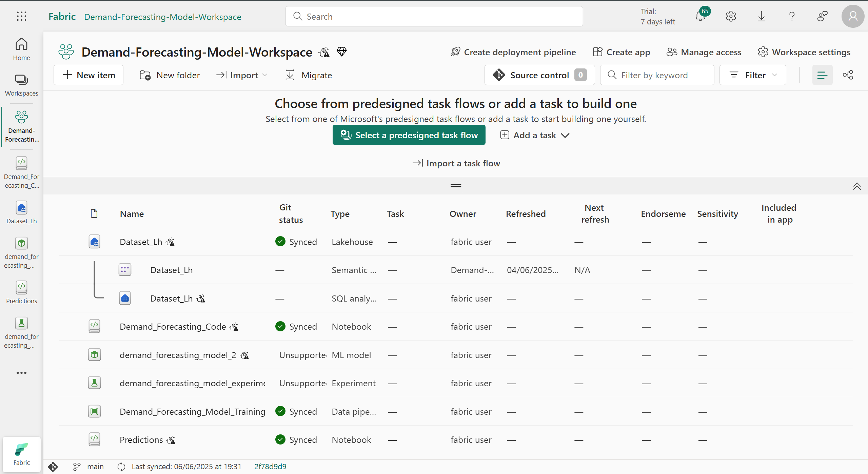Open Demand_Forecasting_Code notebook in the left rail
868x474 pixels.
coord(21,172)
